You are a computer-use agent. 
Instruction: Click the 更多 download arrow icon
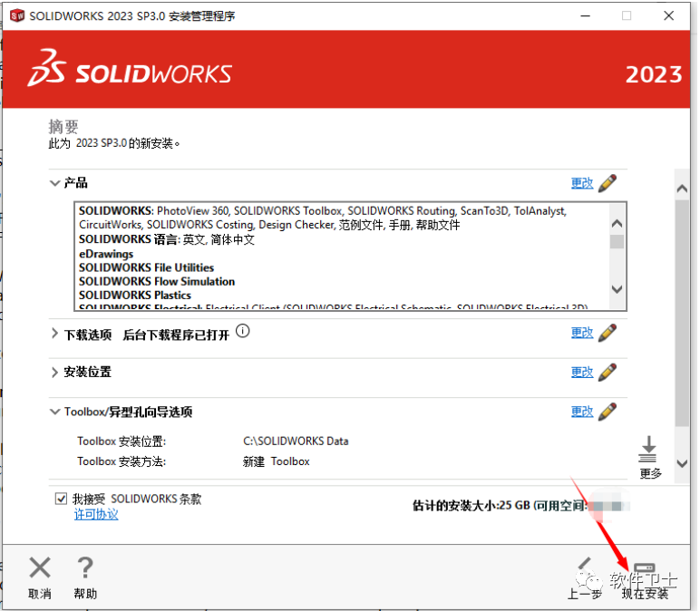[x=648, y=449]
